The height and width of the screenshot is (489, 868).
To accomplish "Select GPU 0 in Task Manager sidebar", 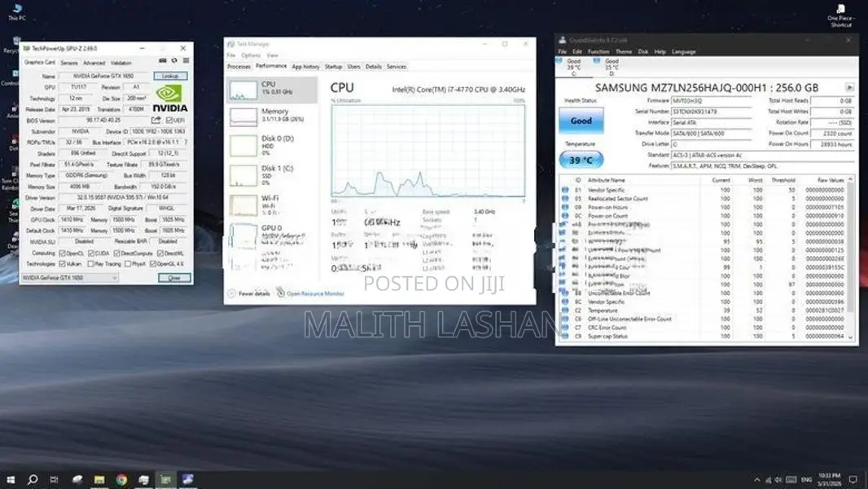I will coord(272,235).
